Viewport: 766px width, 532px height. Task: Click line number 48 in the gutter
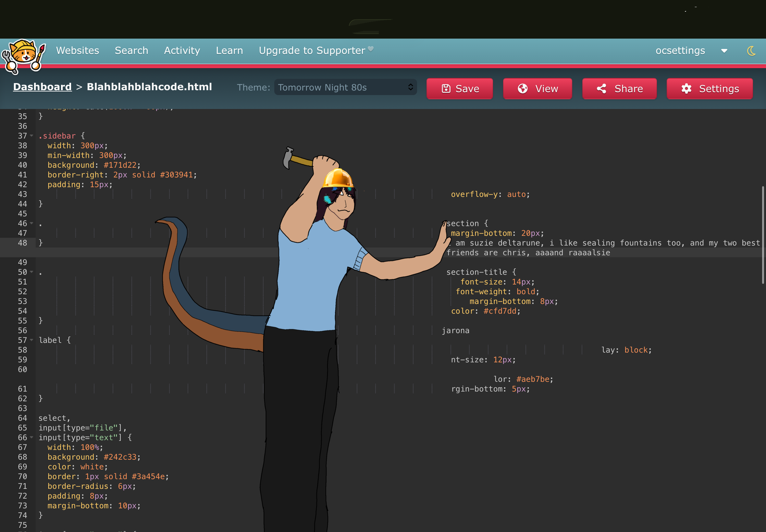pyautogui.click(x=22, y=243)
